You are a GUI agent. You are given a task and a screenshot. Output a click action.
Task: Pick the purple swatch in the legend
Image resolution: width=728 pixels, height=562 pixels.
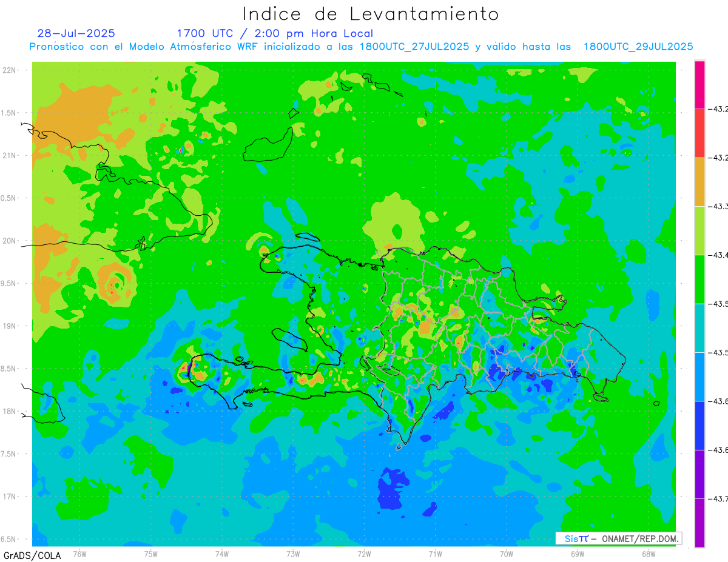699,523
